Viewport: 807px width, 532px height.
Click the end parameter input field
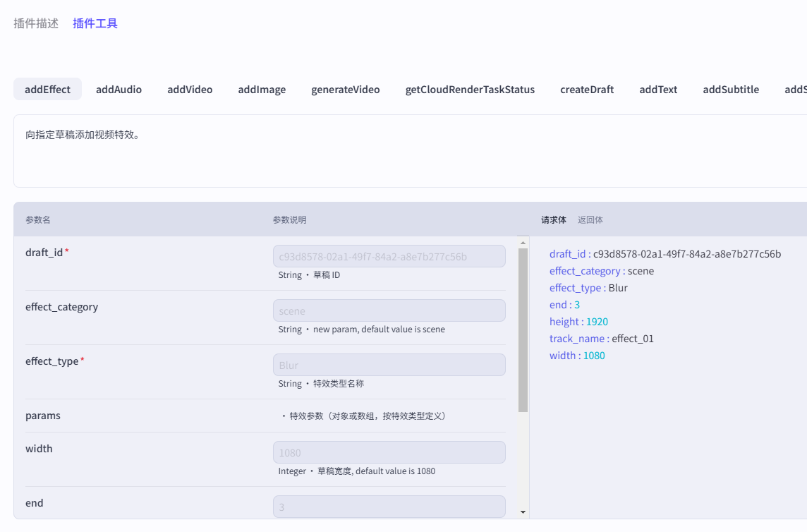click(x=389, y=507)
